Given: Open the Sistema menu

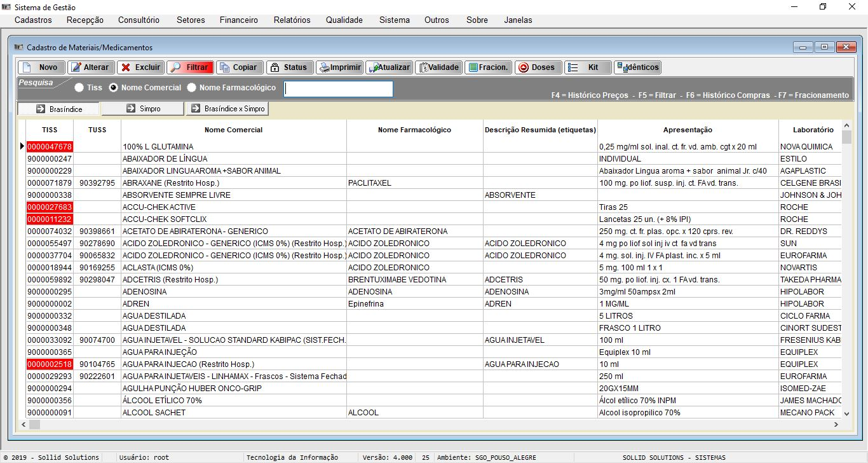Looking at the screenshot, I should click(395, 20).
